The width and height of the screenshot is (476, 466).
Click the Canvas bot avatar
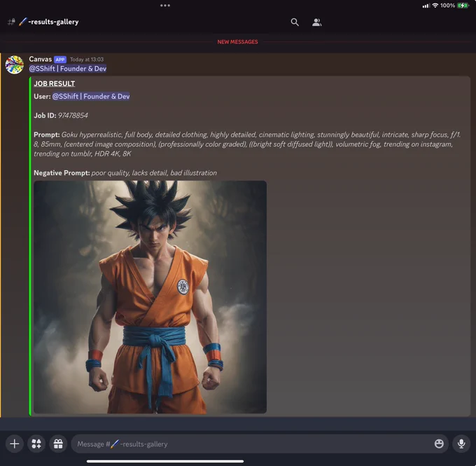(14, 64)
